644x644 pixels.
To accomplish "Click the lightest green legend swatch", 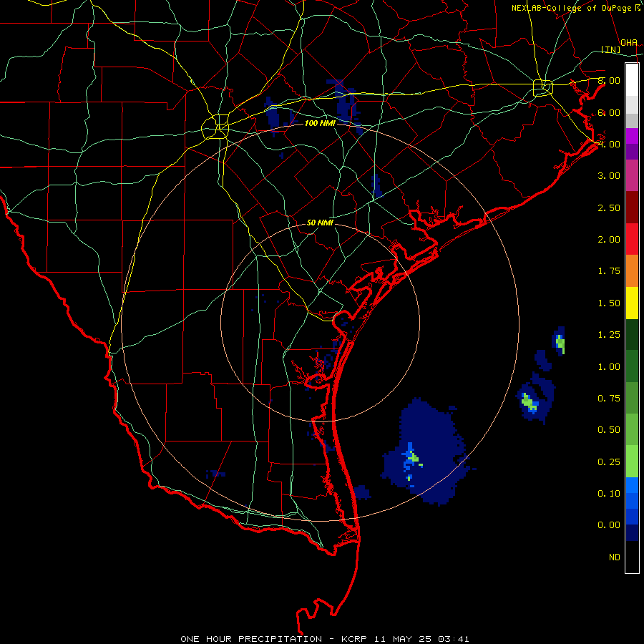I will pyautogui.click(x=632, y=462).
